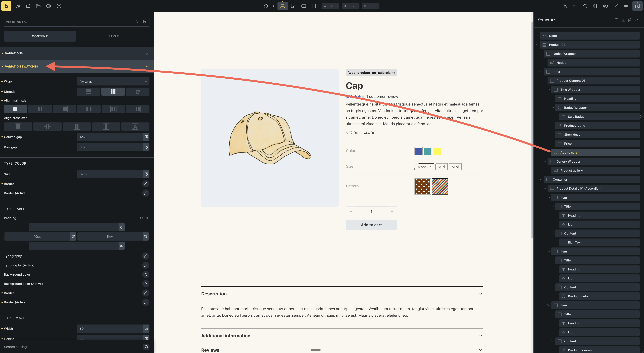Viewport: 644px width, 353px height.
Task: Edit Border under Type: Color
Action: point(146,184)
